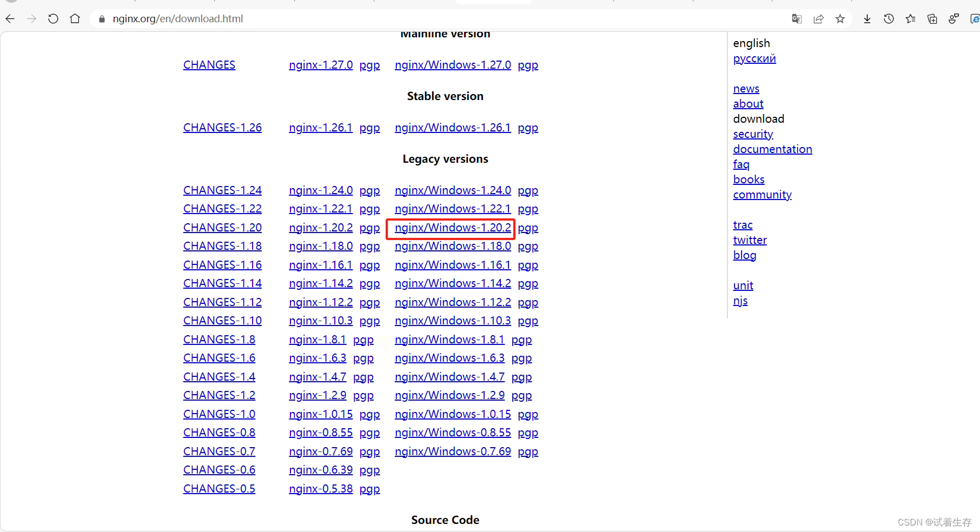Download nginx-1.26.1 stable source

(x=321, y=128)
